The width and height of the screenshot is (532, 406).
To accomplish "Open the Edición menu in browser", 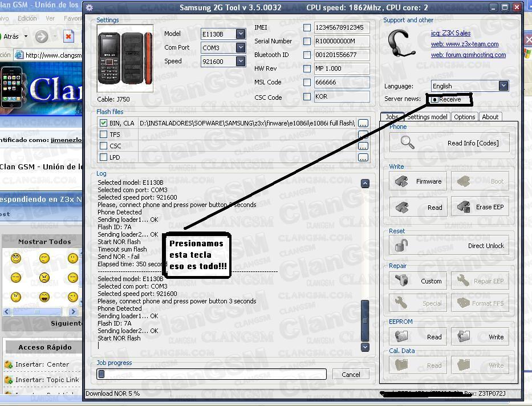I will click(x=27, y=18).
